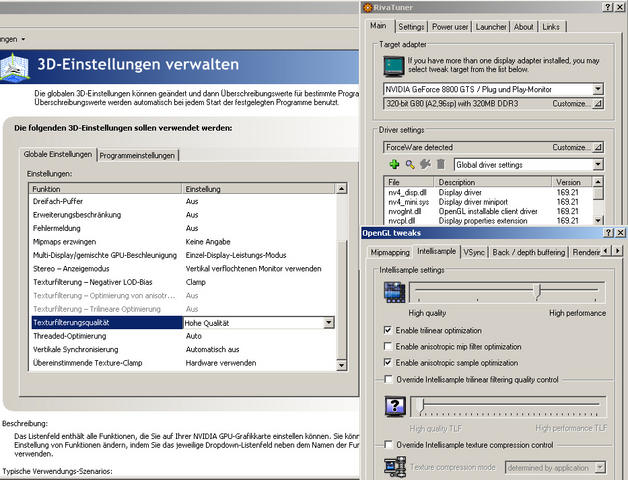Viewport: 628px width, 480px height.
Task: Select the Stereo – Anzeigemodus setting row
Action: 183,268
